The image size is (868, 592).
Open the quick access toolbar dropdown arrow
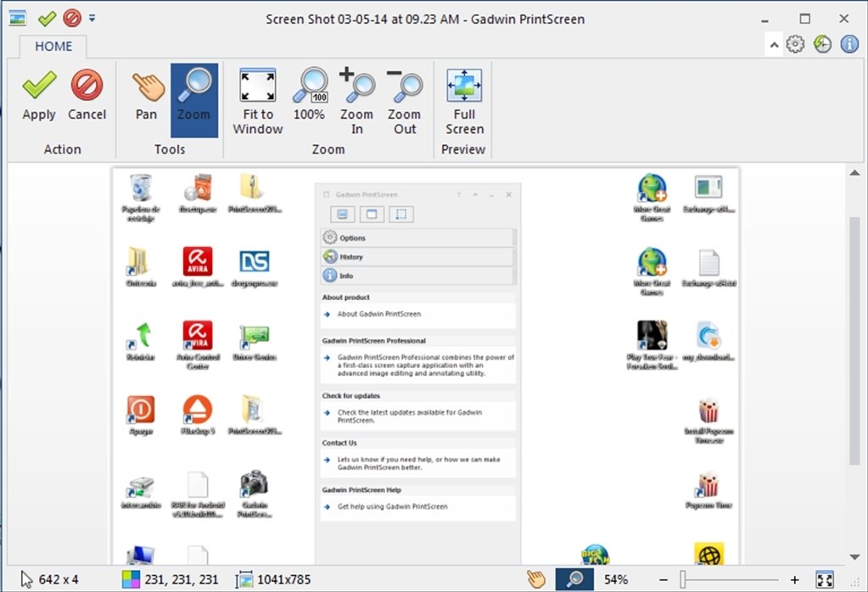[x=92, y=19]
